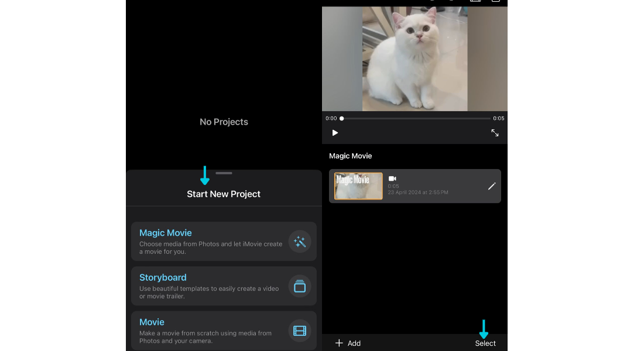The height and width of the screenshot is (351, 644).
Task: Click the Movie filmstrip icon
Action: pos(299,331)
